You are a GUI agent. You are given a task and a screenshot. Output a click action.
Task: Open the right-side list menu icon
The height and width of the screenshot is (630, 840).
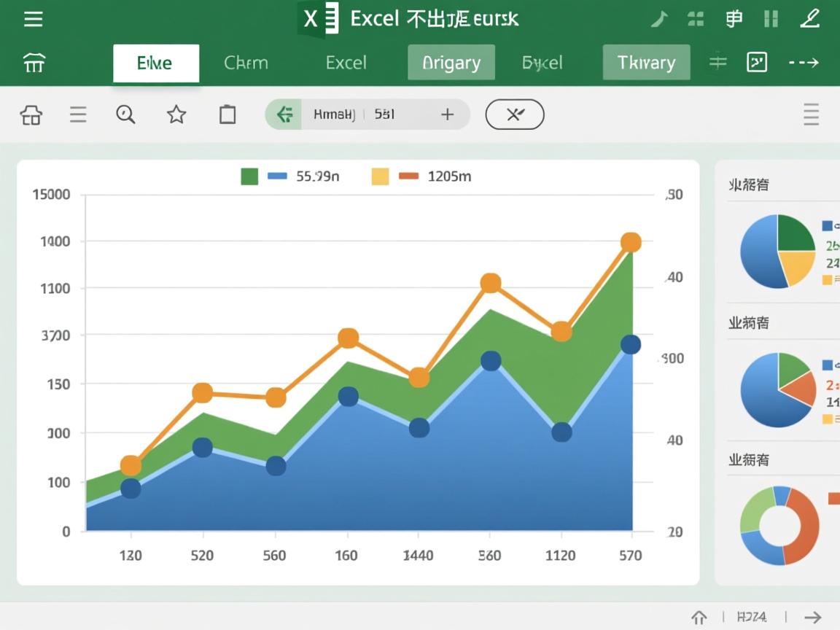pos(810,114)
